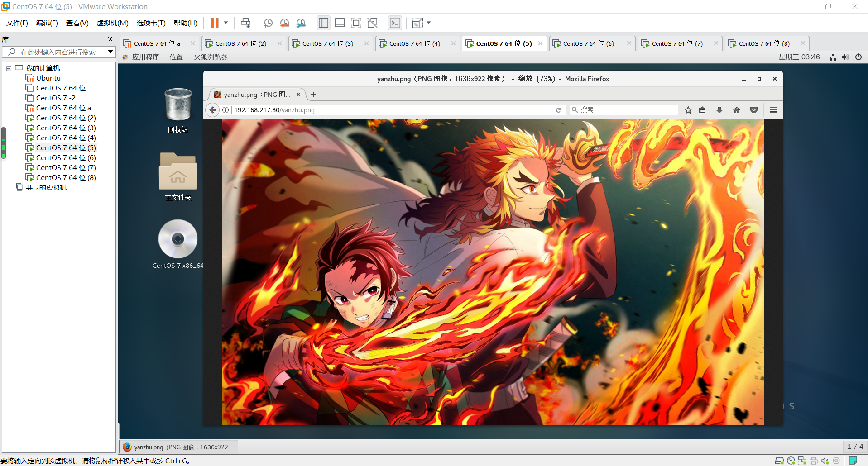
Task: Select the yanzhu.png Firefox tab
Action: (x=257, y=95)
